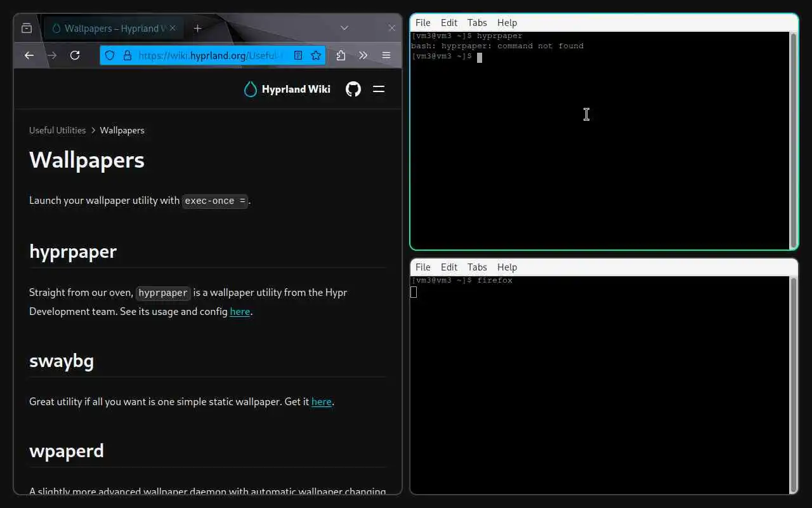Image resolution: width=812 pixels, height=508 pixels.
Task: Go back with the Firefox back arrow
Action: point(29,55)
